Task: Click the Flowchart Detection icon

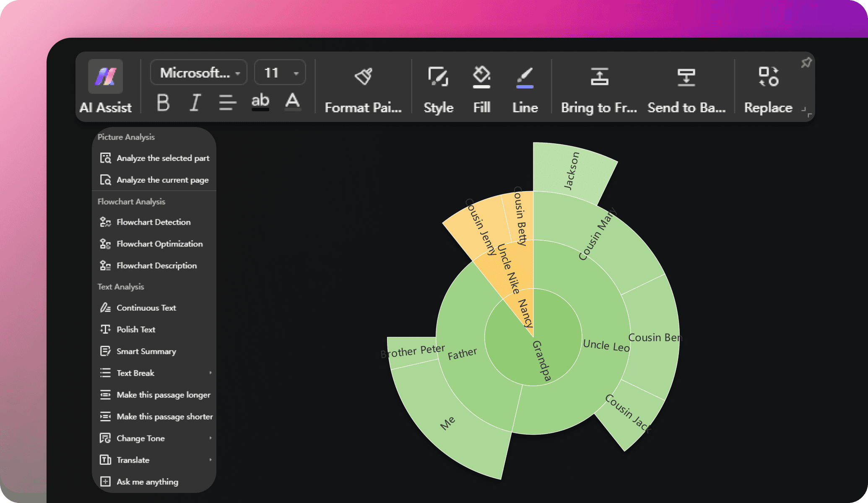Action: click(x=105, y=222)
